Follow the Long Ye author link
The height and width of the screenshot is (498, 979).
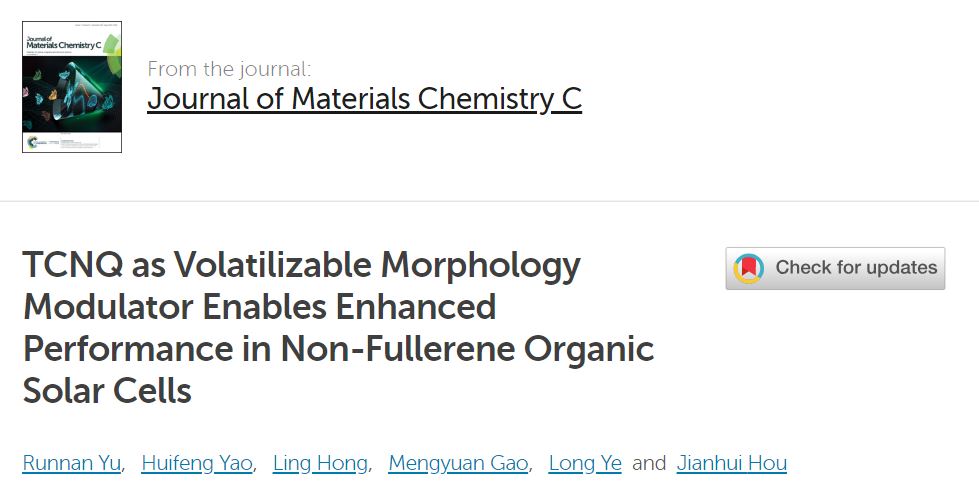coord(585,463)
